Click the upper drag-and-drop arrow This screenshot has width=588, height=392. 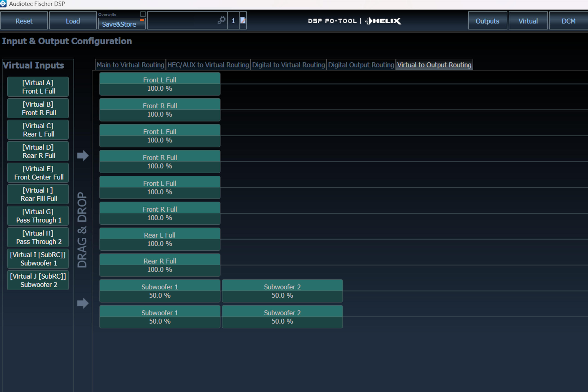pyautogui.click(x=82, y=155)
